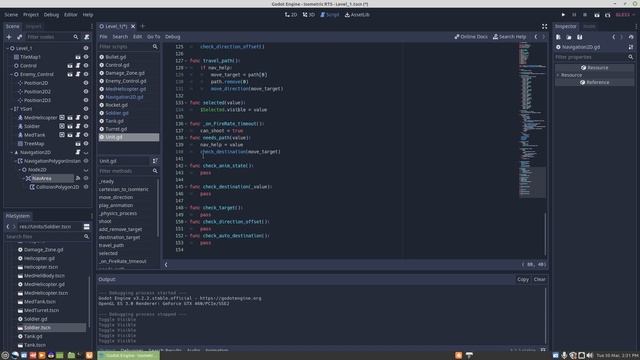Click the Play Custom Scene icon

click(x=607, y=15)
